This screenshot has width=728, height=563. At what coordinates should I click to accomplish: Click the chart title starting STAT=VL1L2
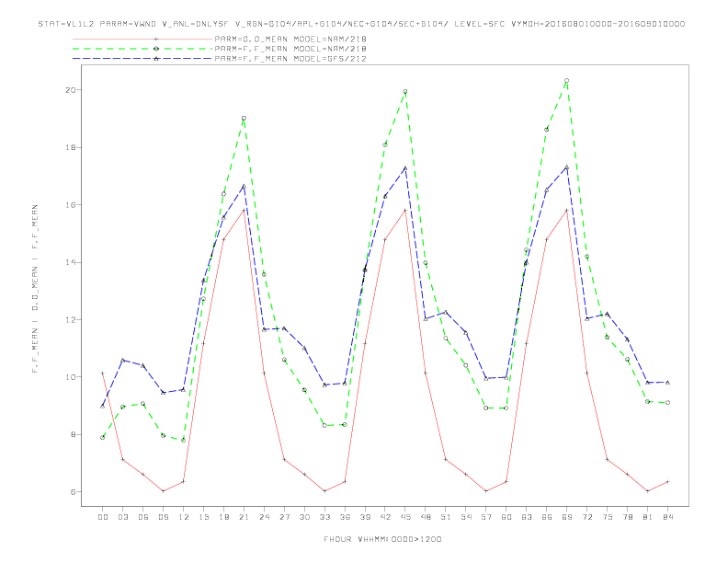tap(361, 24)
